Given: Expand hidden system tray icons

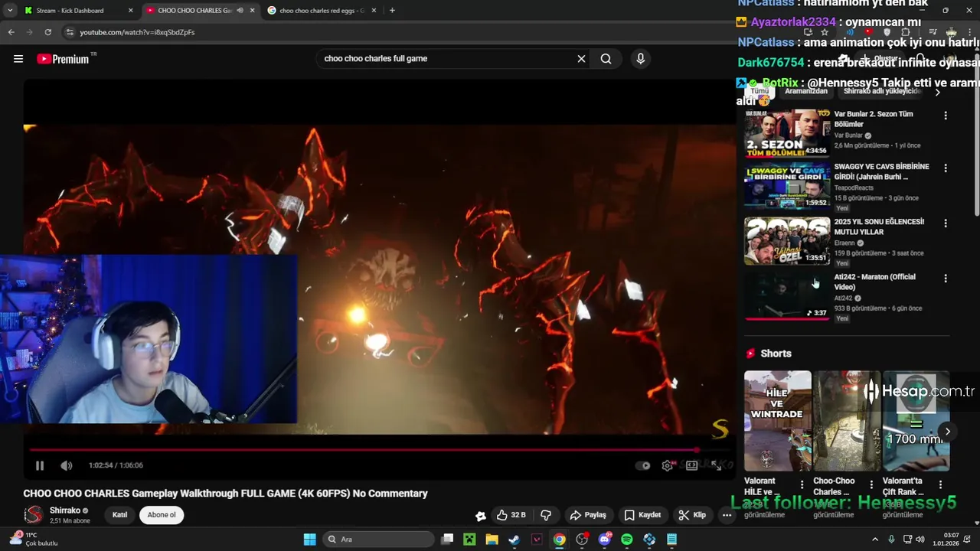Looking at the screenshot, I should pos(875,540).
